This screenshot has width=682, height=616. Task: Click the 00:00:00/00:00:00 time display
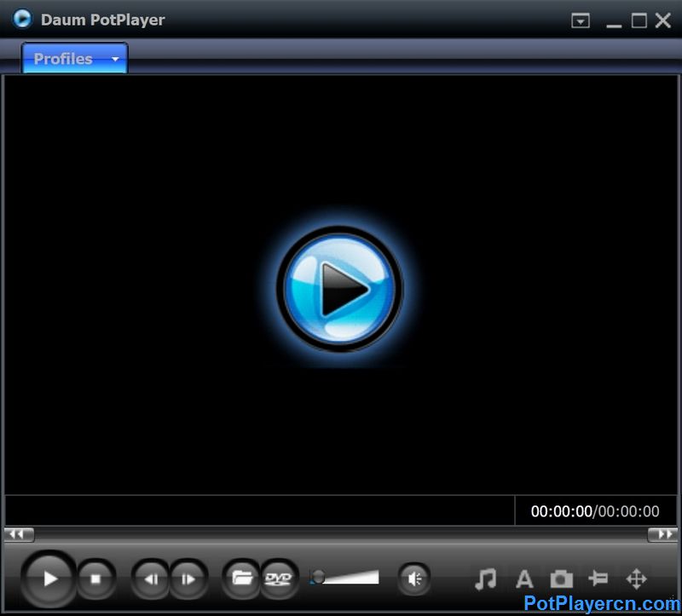click(595, 511)
